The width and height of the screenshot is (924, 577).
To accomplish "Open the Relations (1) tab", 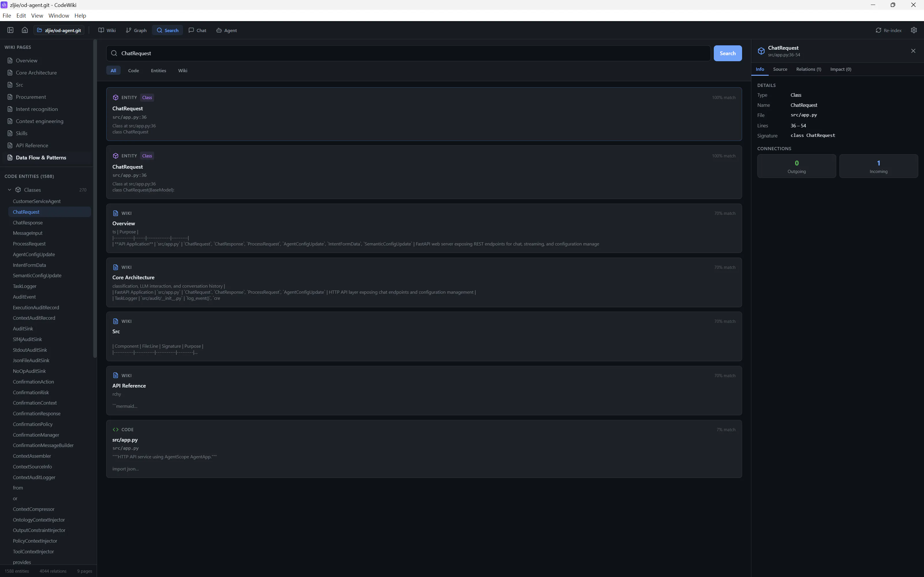I will [x=808, y=69].
